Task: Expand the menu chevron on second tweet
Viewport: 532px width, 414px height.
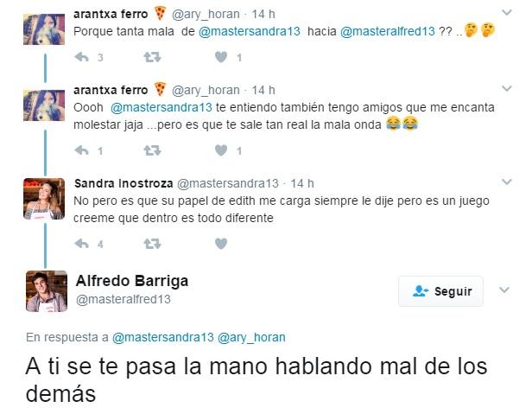Action: point(507,89)
